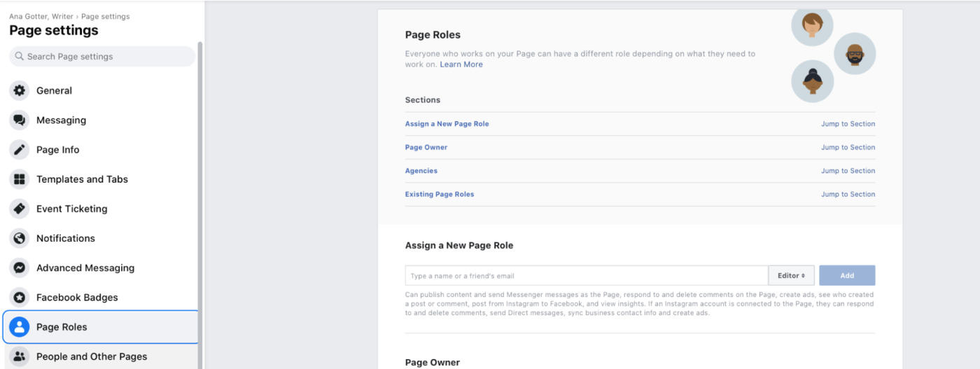Screen dimensions: 980x369
Task: Jump to Existing Page Roles section
Action: (848, 195)
